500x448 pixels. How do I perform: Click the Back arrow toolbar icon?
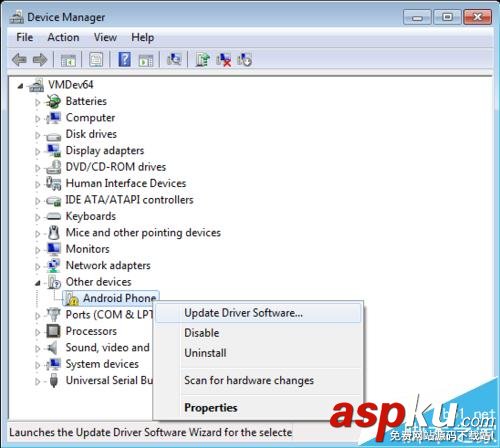point(19,60)
